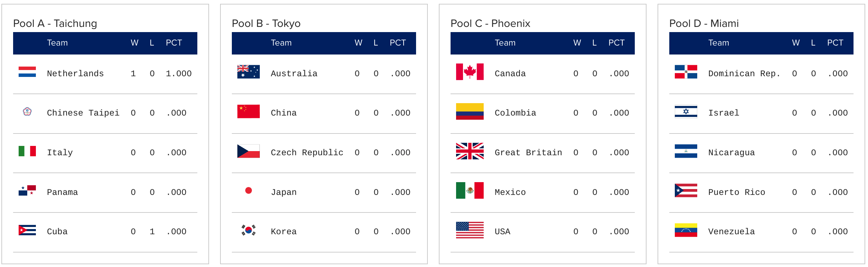Open the Japan team name
The image size is (868, 267).
(284, 192)
